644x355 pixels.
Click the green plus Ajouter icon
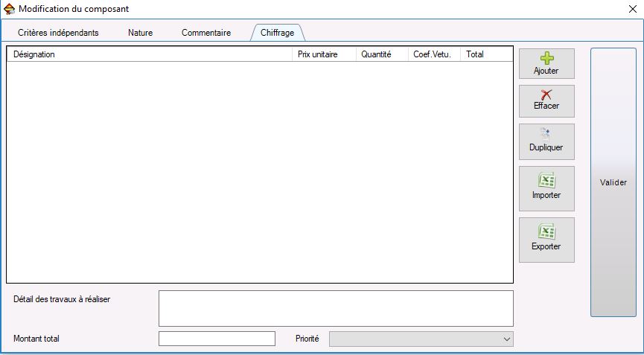pyautogui.click(x=546, y=59)
